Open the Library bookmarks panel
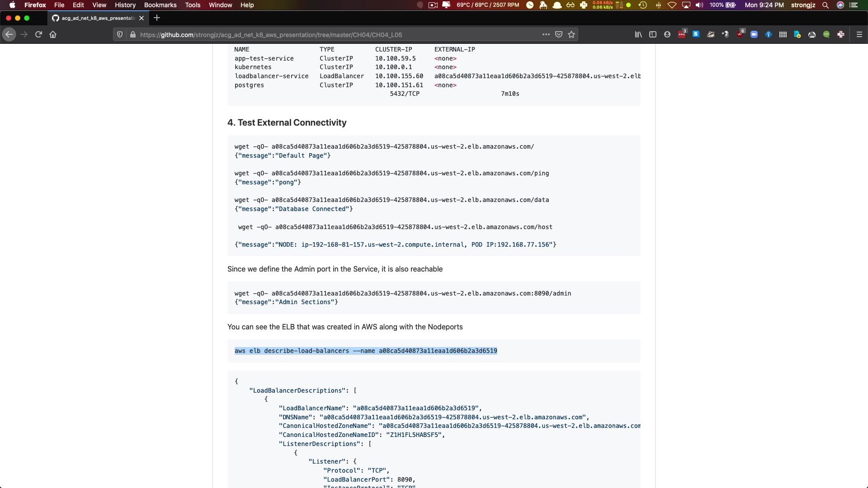This screenshot has height=488, width=868. [638, 34]
